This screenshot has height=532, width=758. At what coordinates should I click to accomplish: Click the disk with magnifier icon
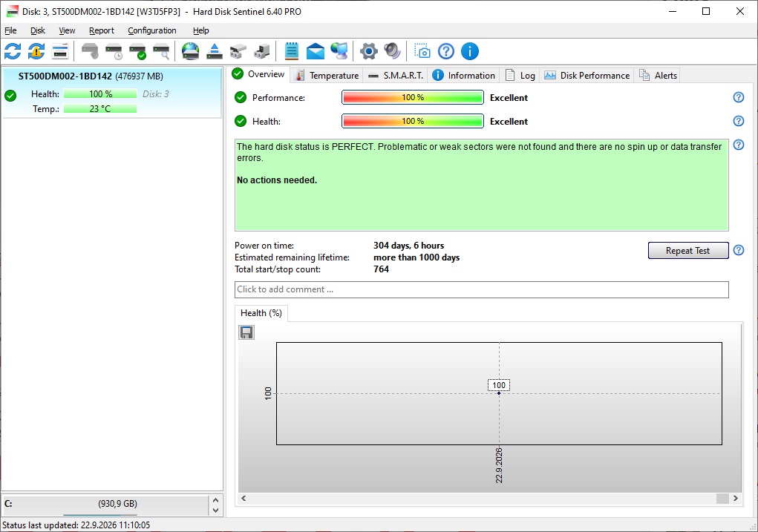(x=161, y=51)
